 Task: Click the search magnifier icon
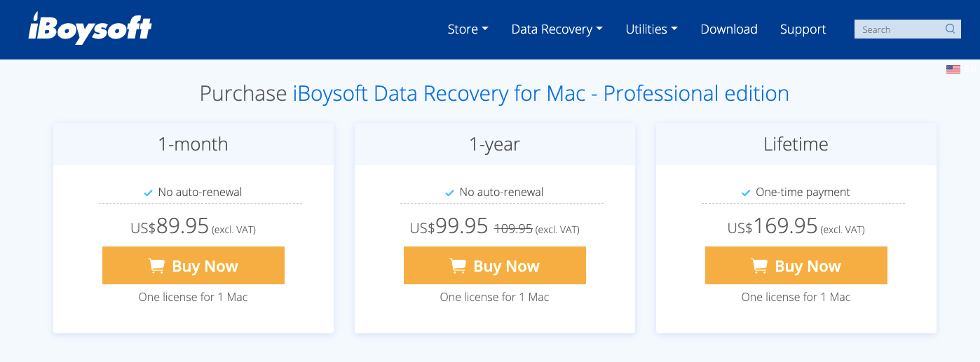pos(950,29)
